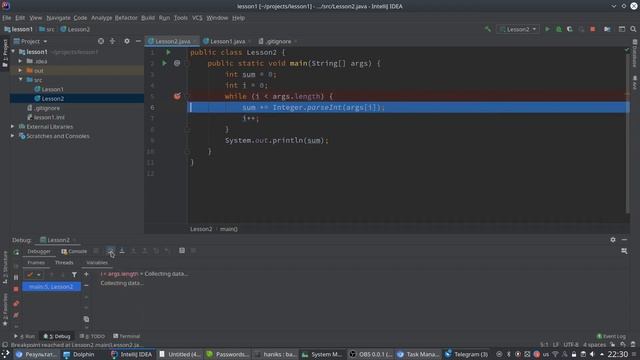
Task: Open Debug panel settings gear
Action: [x=613, y=240]
